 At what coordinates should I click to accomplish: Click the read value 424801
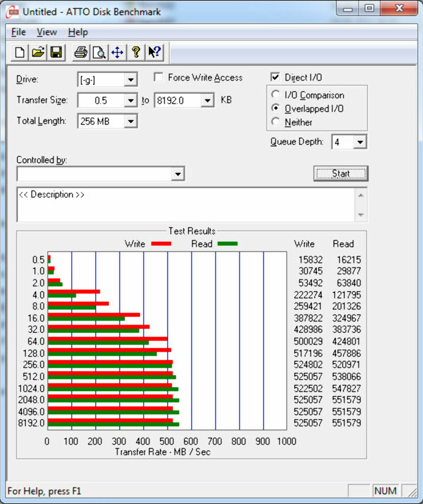coord(347,342)
